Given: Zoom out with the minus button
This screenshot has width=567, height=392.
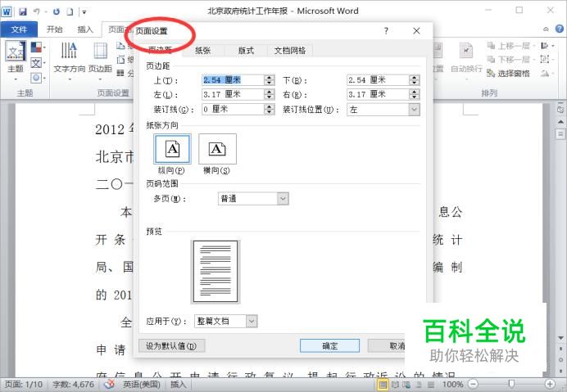Looking at the screenshot, I should (x=473, y=384).
